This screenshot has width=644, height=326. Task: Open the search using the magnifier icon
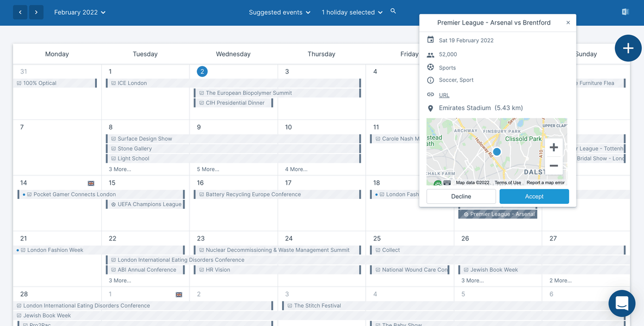coord(393,12)
